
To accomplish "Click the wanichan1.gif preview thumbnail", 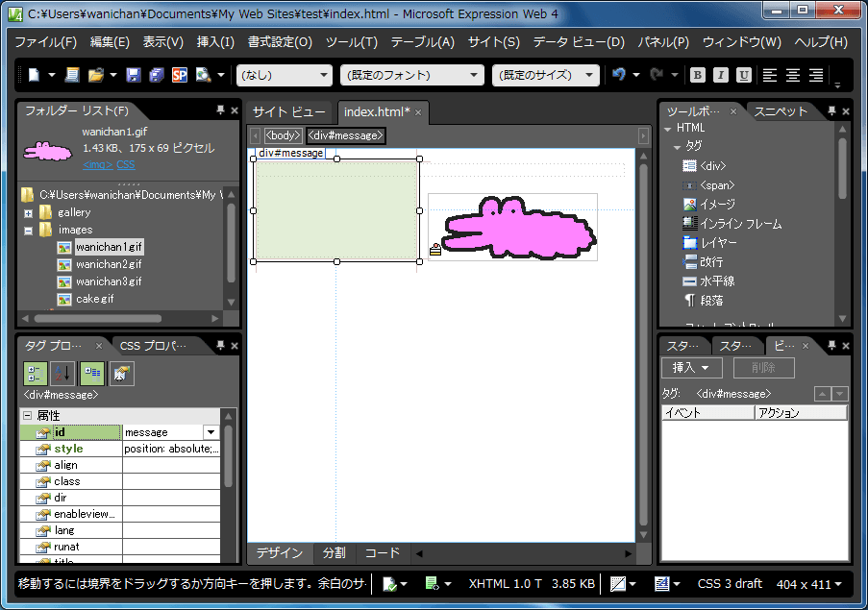I will pyautogui.click(x=48, y=151).
